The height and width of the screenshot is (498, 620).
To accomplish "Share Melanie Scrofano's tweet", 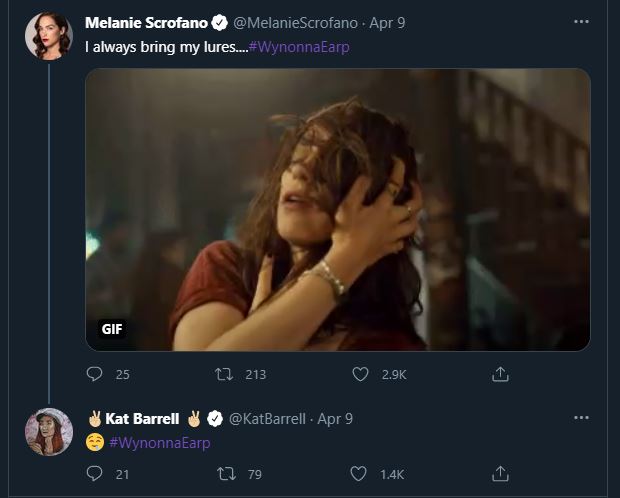I will (x=501, y=374).
